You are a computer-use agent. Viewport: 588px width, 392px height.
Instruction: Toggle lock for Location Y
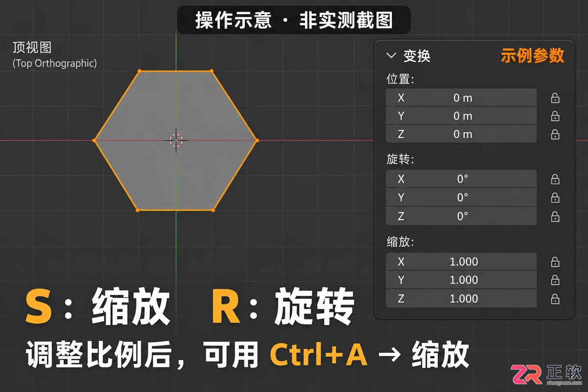click(x=555, y=116)
